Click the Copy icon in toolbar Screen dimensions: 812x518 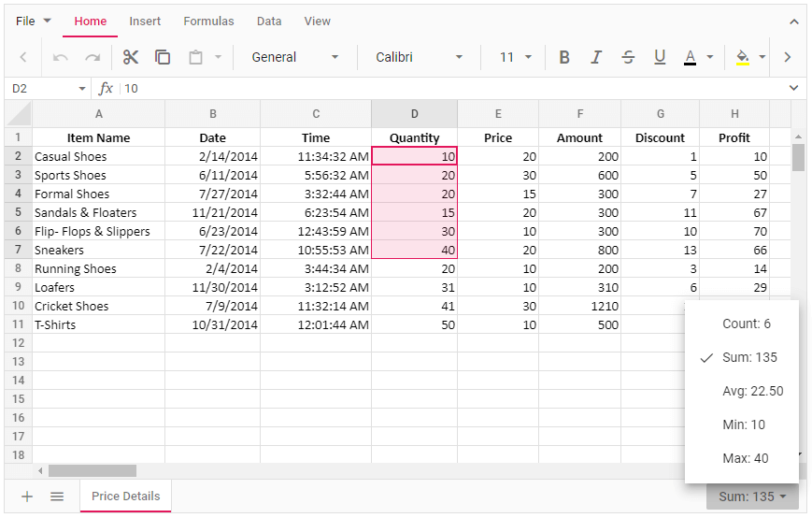[x=163, y=57]
